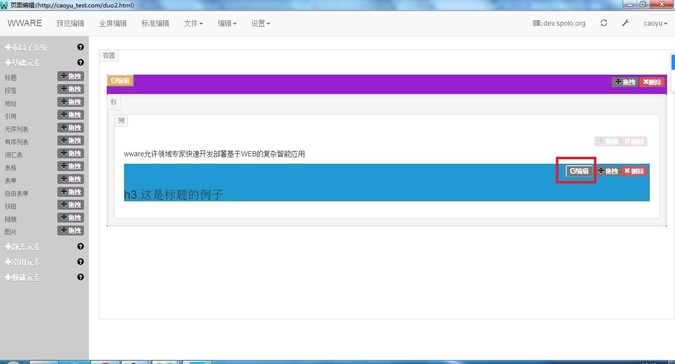Open the 编辑 dropdown menu in navbar
This screenshot has height=364, width=675.
coord(227,23)
